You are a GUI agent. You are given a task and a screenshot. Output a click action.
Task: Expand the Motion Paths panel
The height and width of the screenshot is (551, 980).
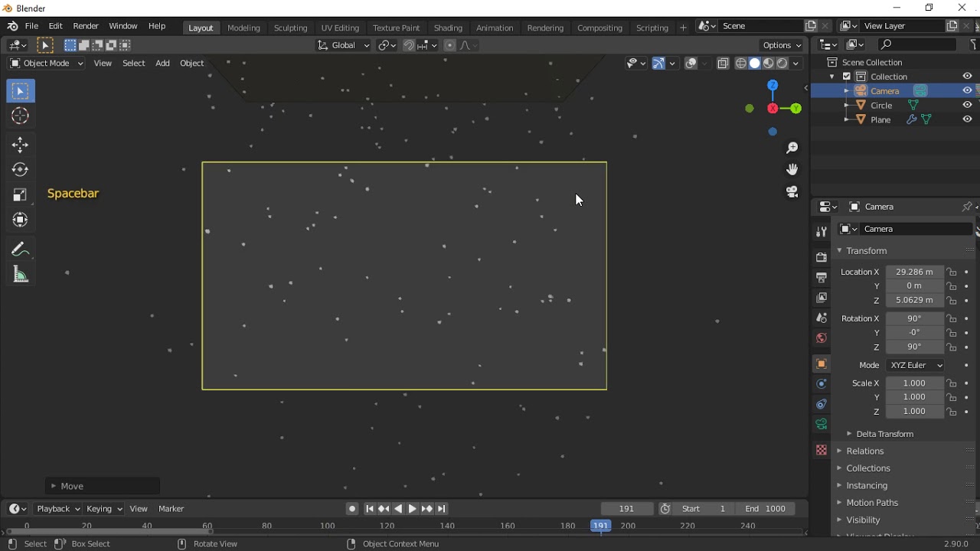tap(872, 503)
